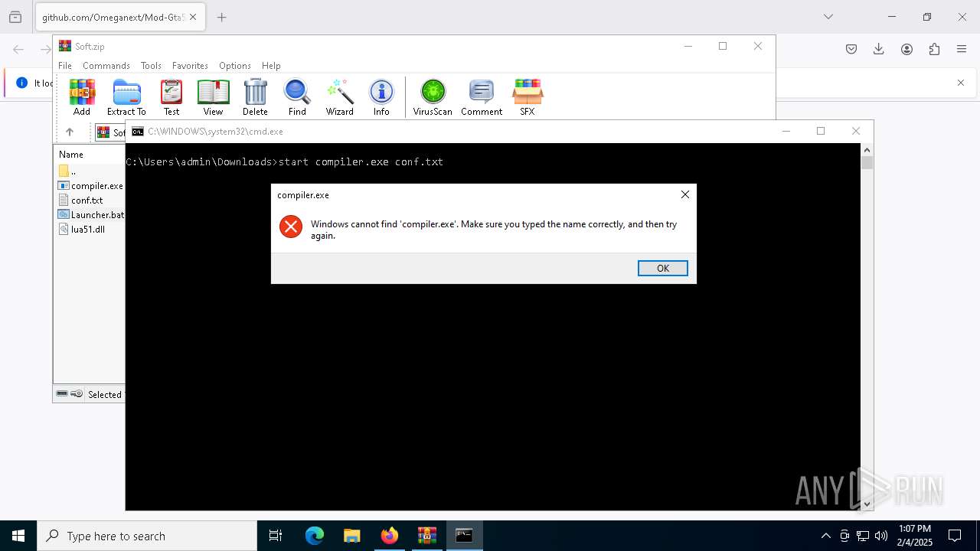Image resolution: width=980 pixels, height=551 pixels.
Task: Select the parent folder '..' entry
Action: pyautogui.click(x=67, y=171)
